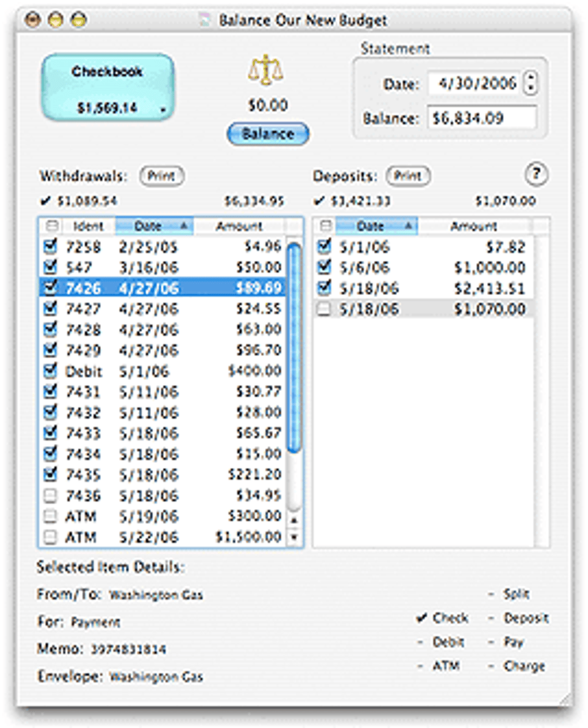Uncheck the 5/1/06 deposit checkbox
The image size is (588, 728).
point(325,247)
